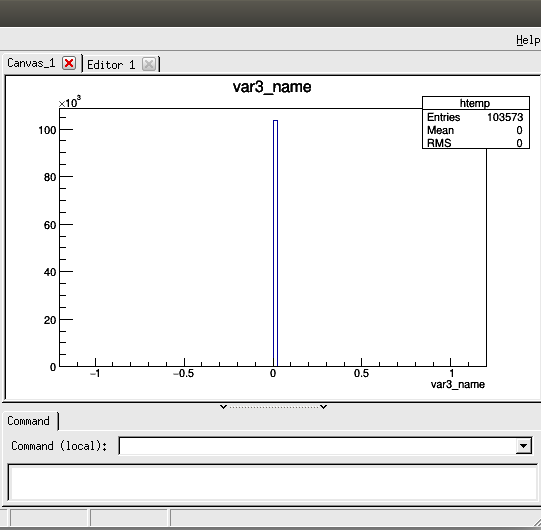Image resolution: width=541 pixels, height=530 pixels.
Task: Click the second status bar field
Action: pyautogui.click(x=129, y=518)
